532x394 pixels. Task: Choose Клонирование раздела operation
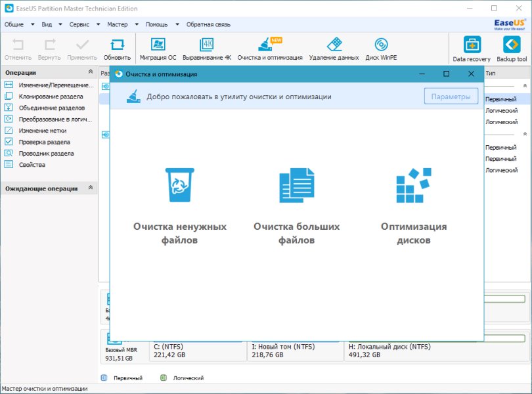(x=51, y=97)
